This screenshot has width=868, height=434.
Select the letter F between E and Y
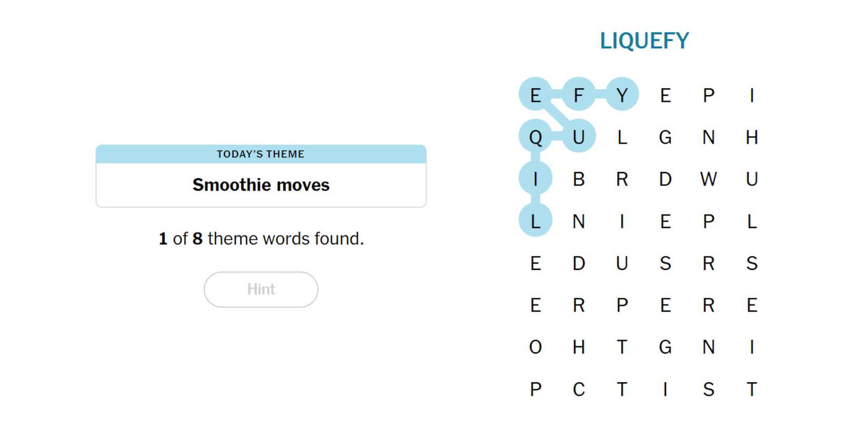[x=579, y=95]
